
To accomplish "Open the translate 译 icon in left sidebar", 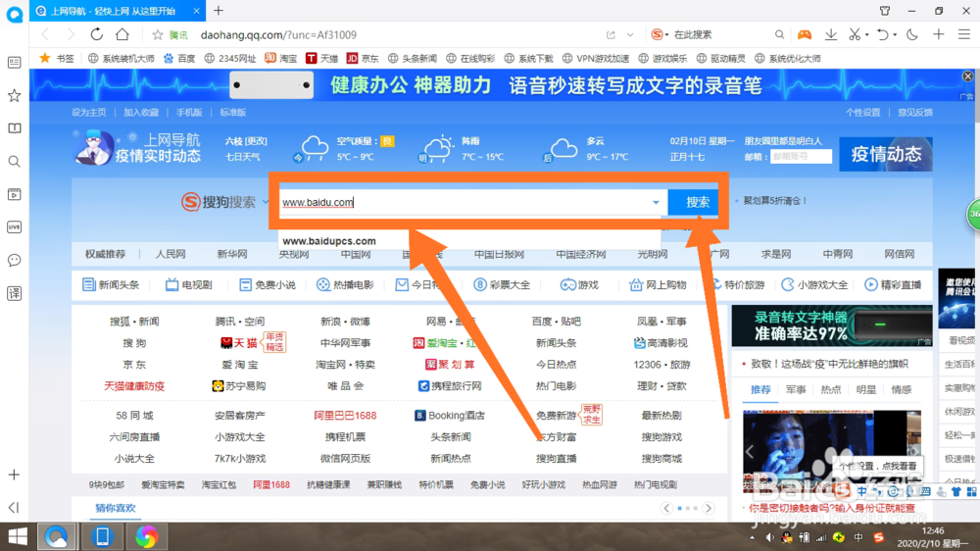I will pyautogui.click(x=15, y=293).
